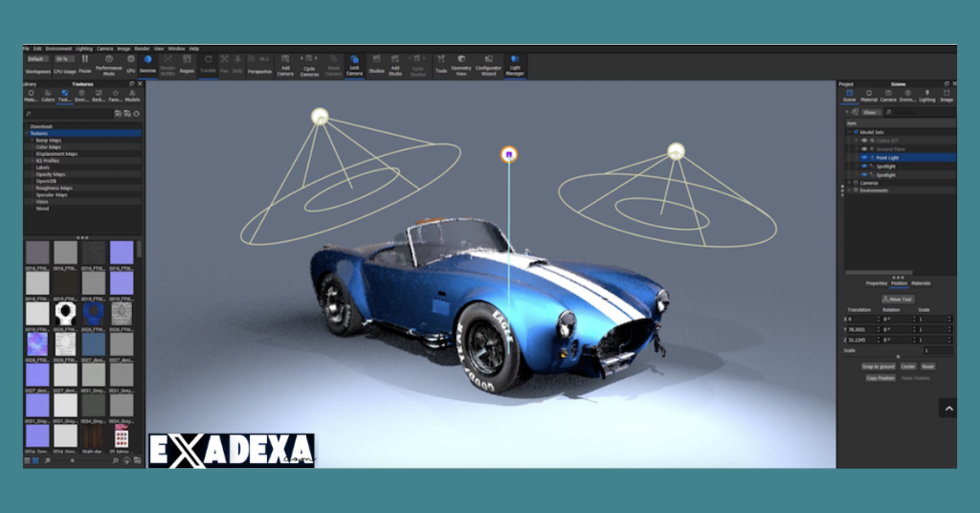Switch library to Colors tab
The image size is (980, 513).
pos(48,96)
